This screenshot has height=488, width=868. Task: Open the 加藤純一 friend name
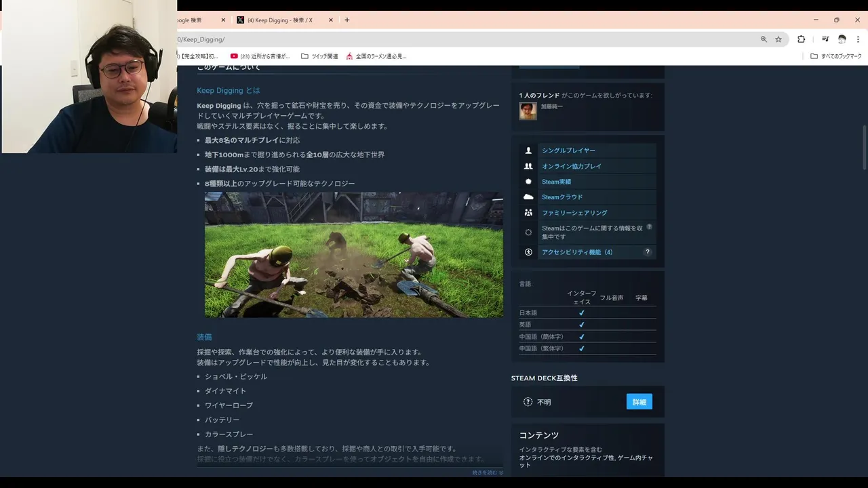551,106
